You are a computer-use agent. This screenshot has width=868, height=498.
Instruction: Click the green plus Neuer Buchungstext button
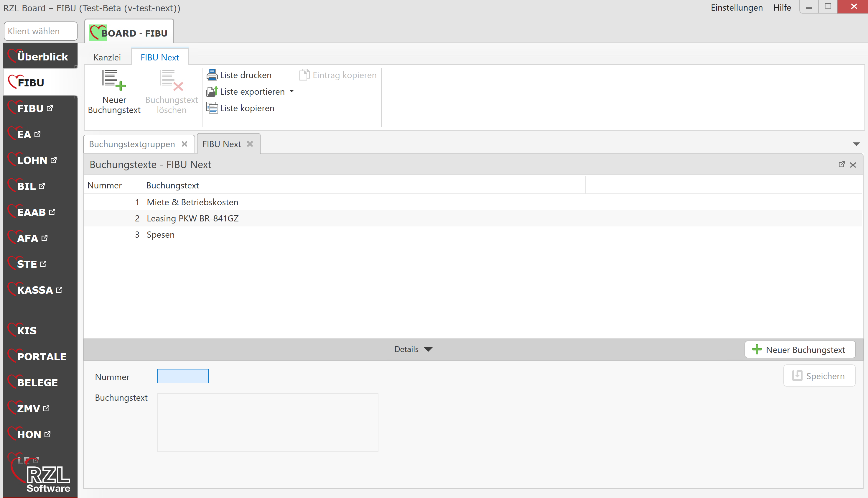pyautogui.click(x=800, y=350)
